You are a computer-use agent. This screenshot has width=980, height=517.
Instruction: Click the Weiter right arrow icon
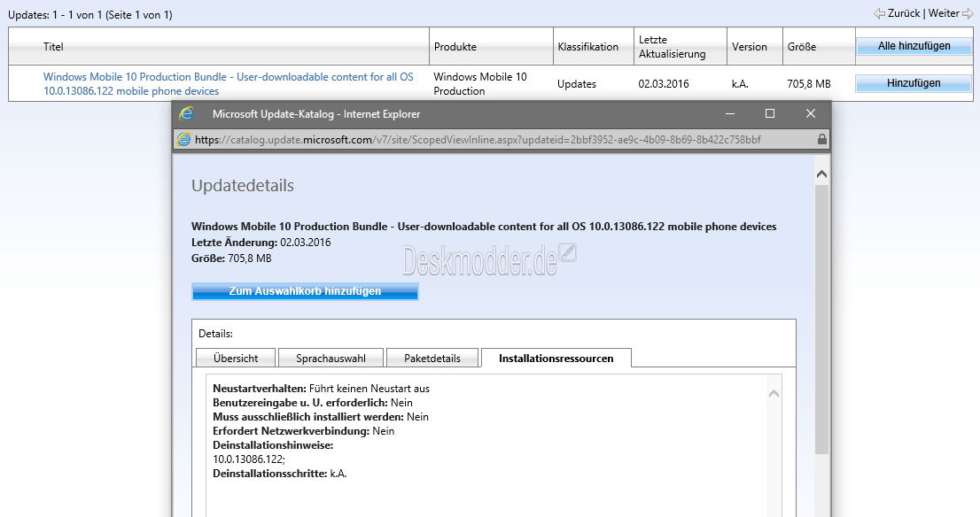pyautogui.click(x=968, y=14)
